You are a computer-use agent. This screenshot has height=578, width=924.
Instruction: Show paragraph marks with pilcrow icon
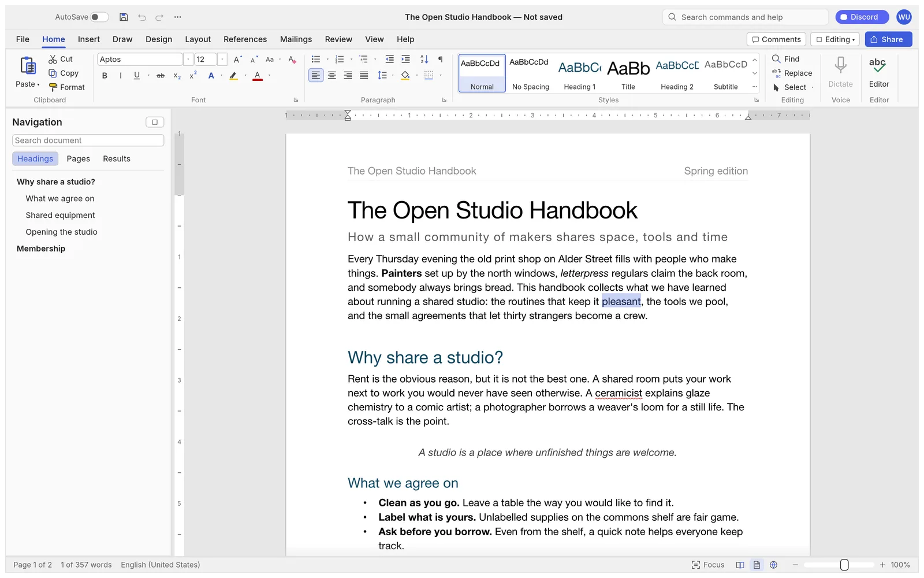coord(441,59)
